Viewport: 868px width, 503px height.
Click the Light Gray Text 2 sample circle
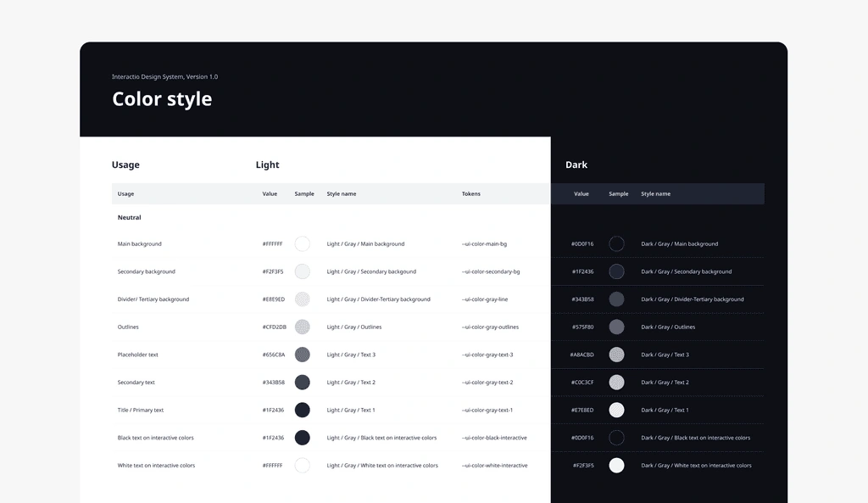pos(303,383)
